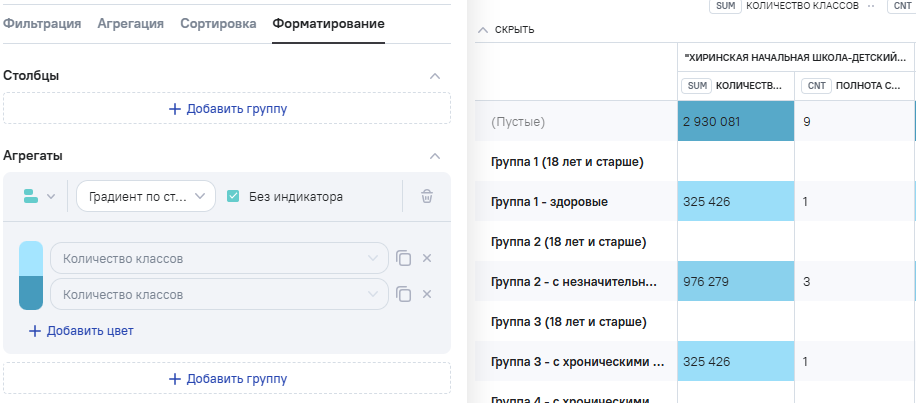
Task: Open the formatting type icon selector
Action: coord(38,197)
